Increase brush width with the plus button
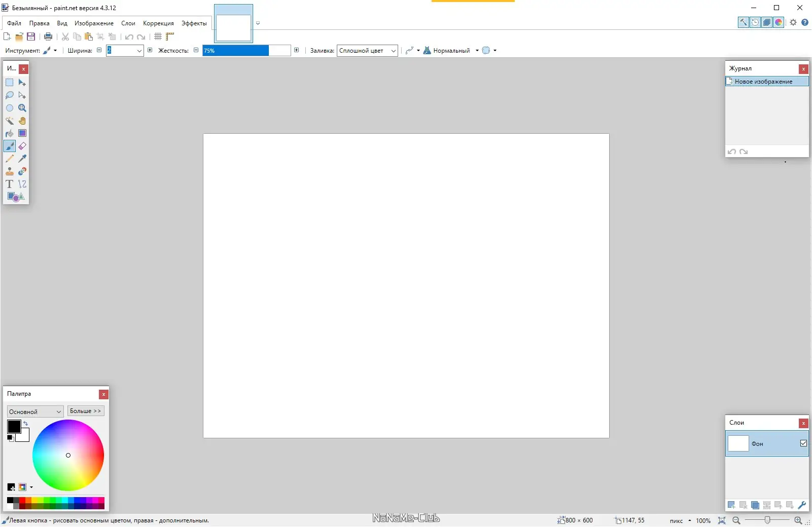812x527 pixels. tap(150, 50)
